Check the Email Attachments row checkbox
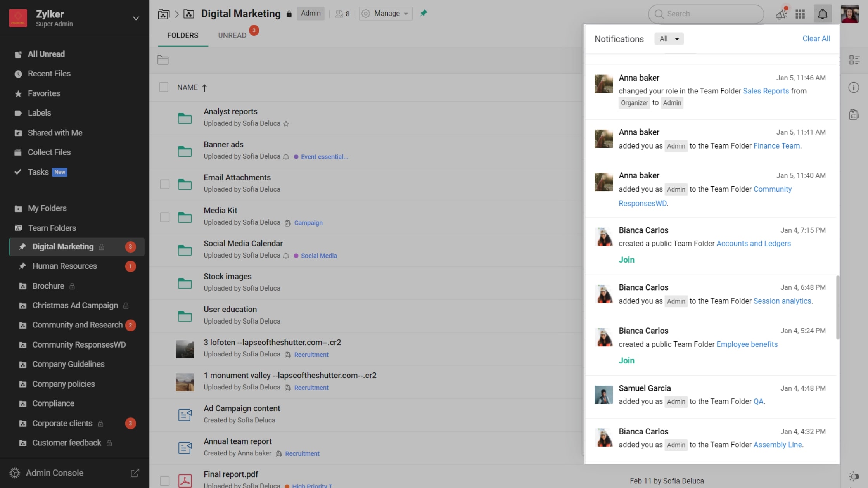Viewport: 868px width, 488px height. (165, 184)
